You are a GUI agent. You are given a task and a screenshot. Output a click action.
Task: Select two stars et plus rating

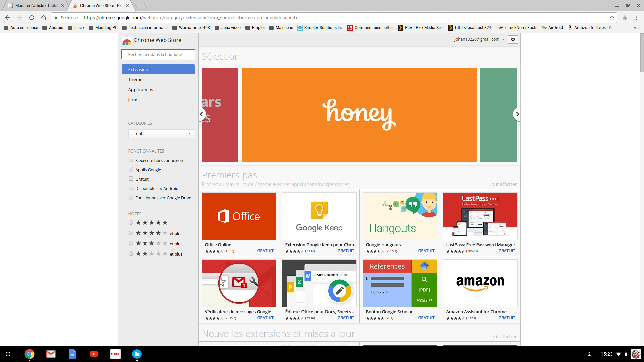pos(131,254)
